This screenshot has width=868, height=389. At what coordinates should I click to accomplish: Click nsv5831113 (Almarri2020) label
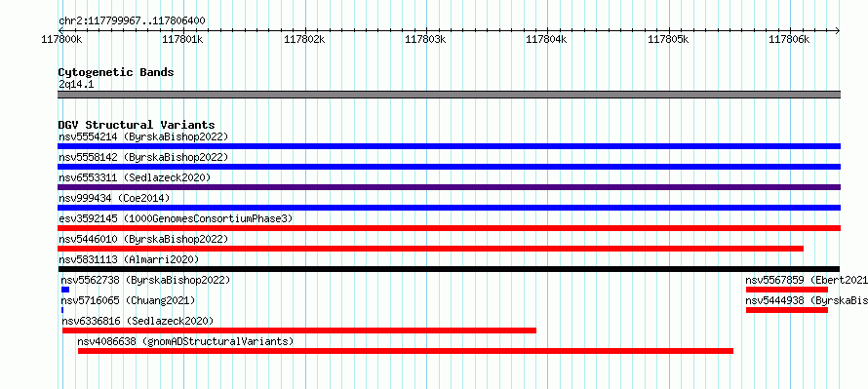pyautogui.click(x=129, y=259)
